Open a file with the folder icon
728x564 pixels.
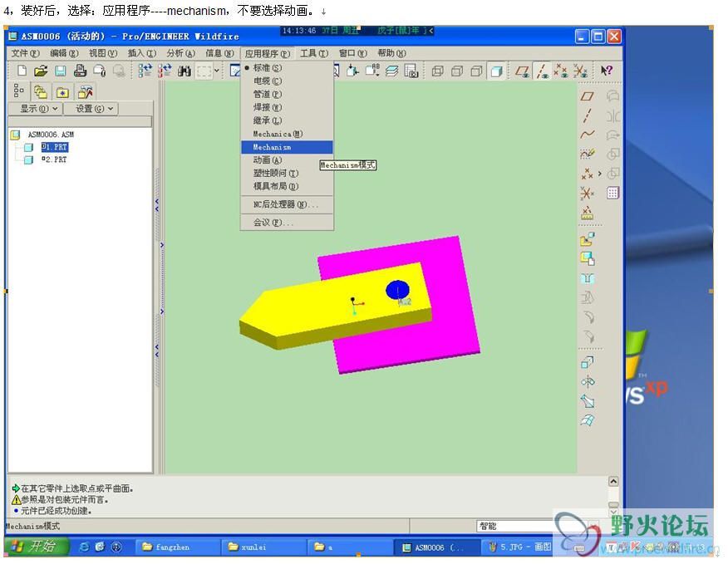pos(41,71)
